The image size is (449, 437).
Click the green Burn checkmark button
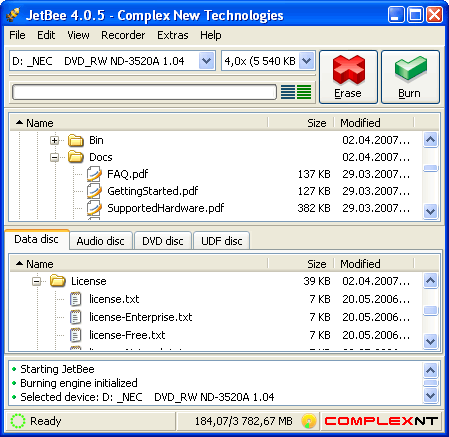click(410, 77)
